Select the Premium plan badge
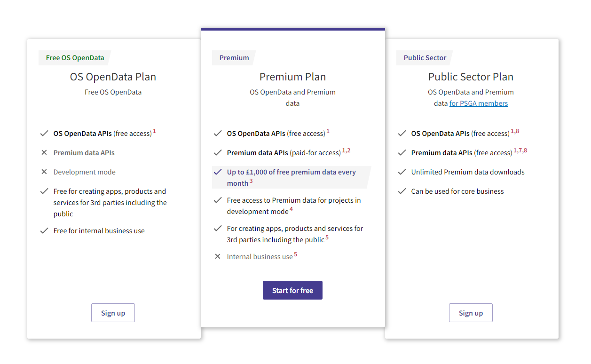Image resolution: width=591 pixels, height=364 pixels. (234, 57)
